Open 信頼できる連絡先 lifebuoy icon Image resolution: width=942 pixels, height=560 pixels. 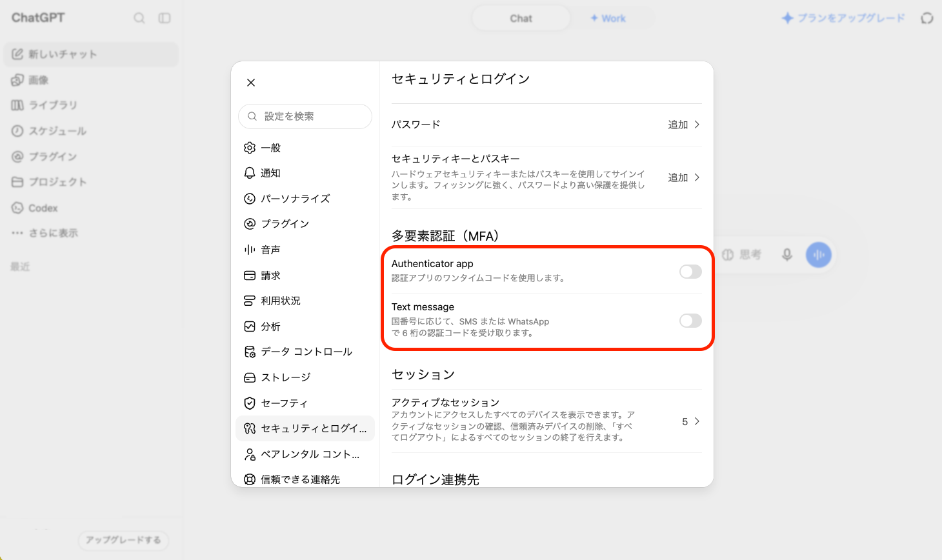point(250,479)
